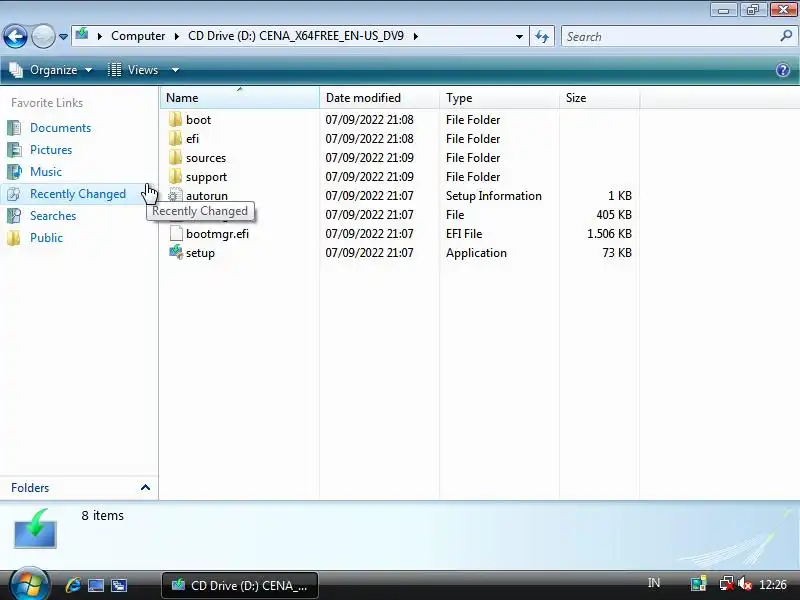Open the Recently Changed favorite link
800x600 pixels.
click(78, 194)
